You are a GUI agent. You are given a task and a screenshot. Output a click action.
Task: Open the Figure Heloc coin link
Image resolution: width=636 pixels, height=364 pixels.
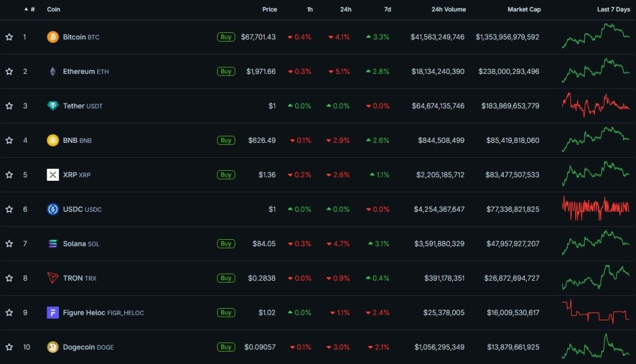coord(84,312)
